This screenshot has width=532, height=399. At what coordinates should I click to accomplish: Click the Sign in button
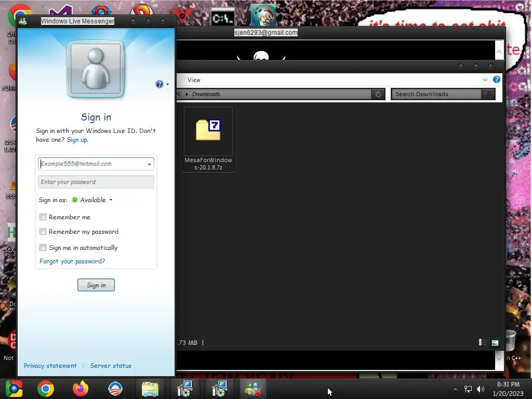(96, 285)
